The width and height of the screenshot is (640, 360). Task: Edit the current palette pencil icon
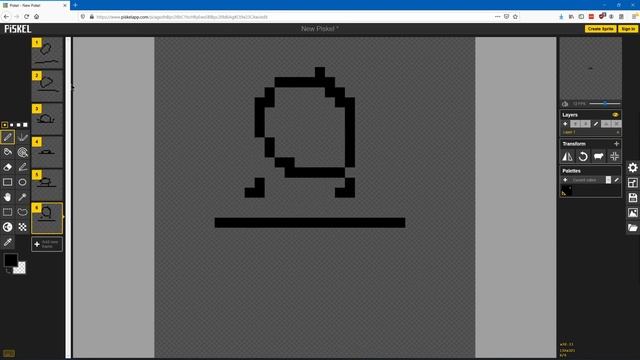[x=617, y=180]
